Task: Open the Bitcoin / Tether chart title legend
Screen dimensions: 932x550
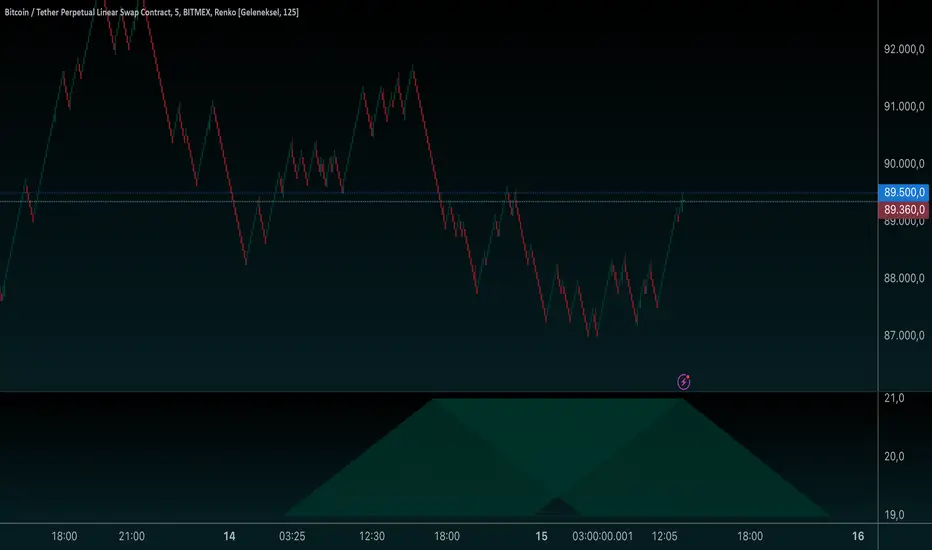Action: click(x=152, y=12)
